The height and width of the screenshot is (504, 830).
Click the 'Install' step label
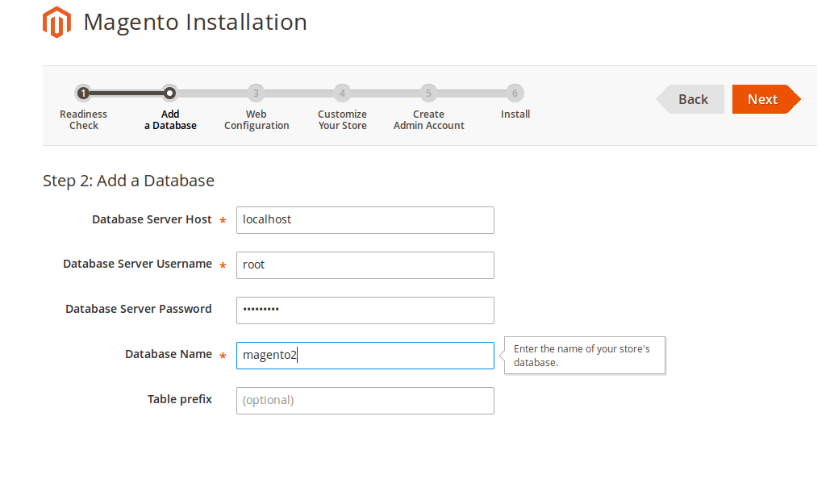point(515,114)
